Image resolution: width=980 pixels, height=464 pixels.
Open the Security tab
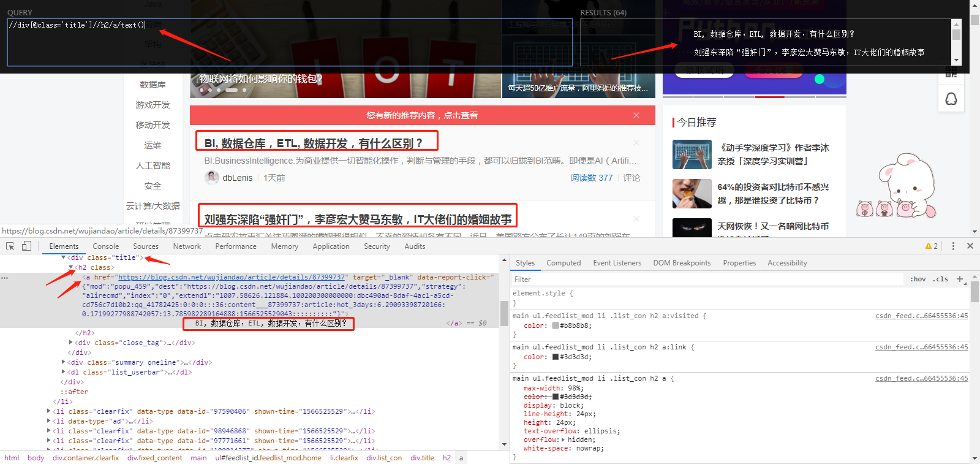click(x=377, y=246)
